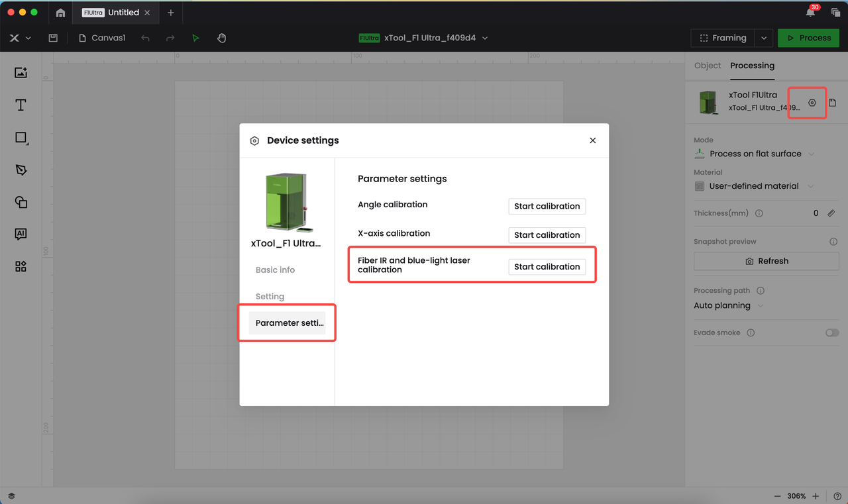Viewport: 848px width, 504px height.
Task: Switch to the Processing tab
Action: point(752,66)
